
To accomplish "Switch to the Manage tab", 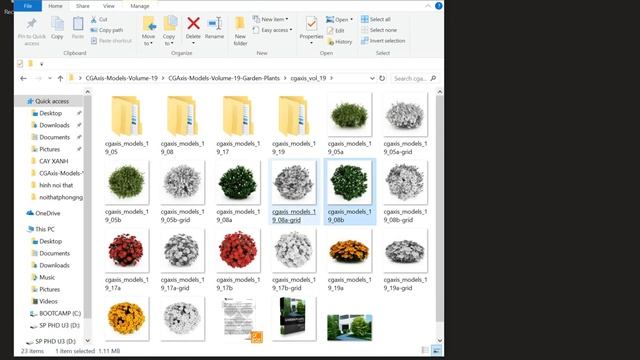I will 140,6.
